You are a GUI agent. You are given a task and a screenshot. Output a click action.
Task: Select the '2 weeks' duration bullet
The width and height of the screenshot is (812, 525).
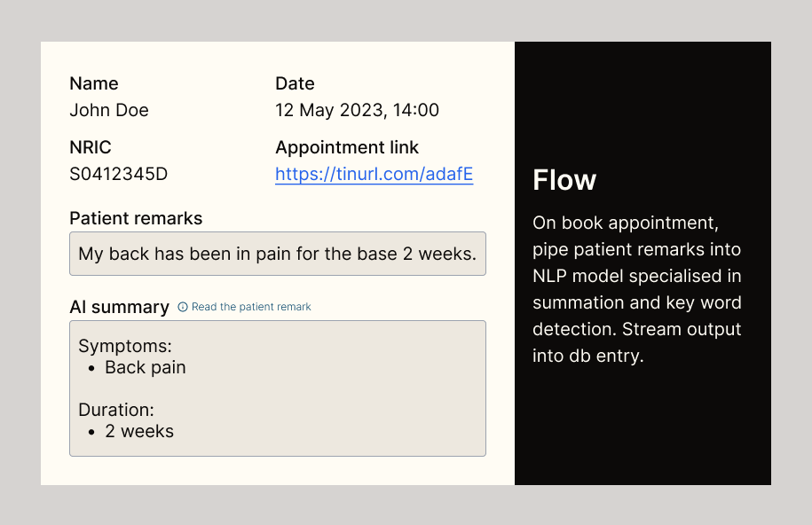tap(138, 431)
